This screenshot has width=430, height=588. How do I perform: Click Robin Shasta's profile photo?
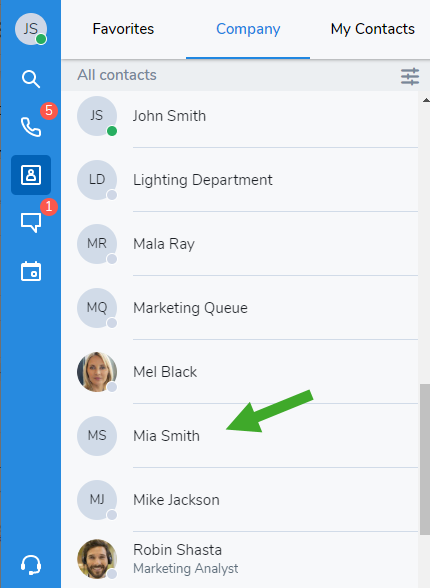[x=97, y=559]
